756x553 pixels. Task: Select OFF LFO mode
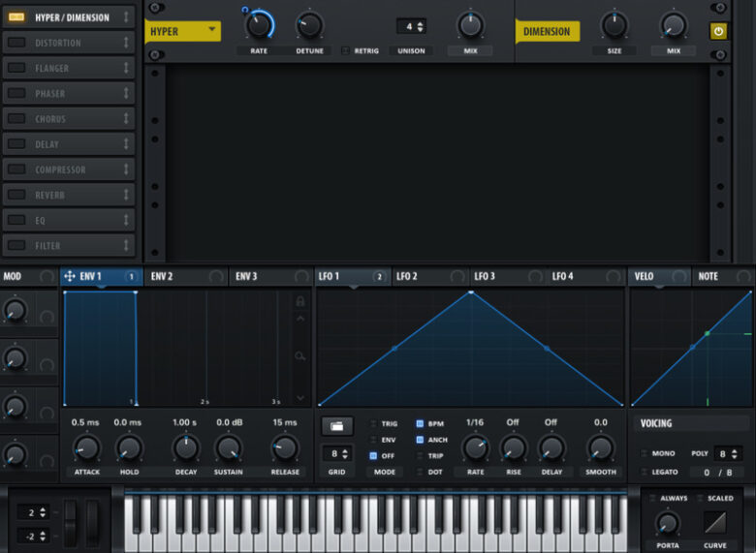pos(373,455)
